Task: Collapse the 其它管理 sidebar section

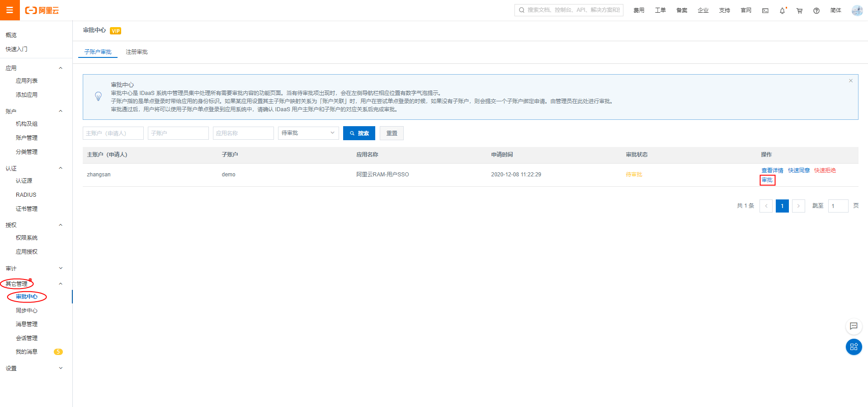Action: click(x=61, y=284)
